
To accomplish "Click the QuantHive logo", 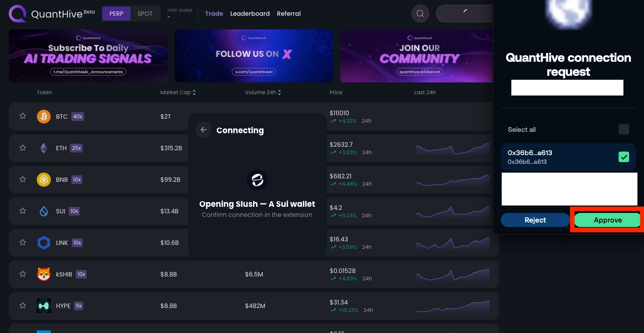I will [x=18, y=14].
